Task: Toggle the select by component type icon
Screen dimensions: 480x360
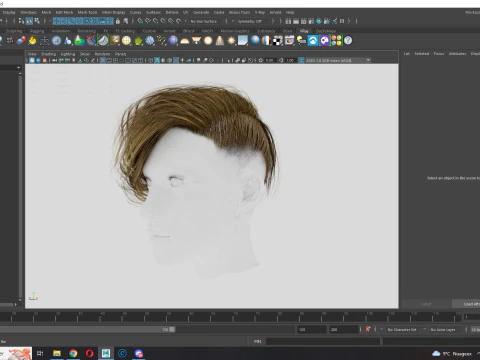Action: 37,21
